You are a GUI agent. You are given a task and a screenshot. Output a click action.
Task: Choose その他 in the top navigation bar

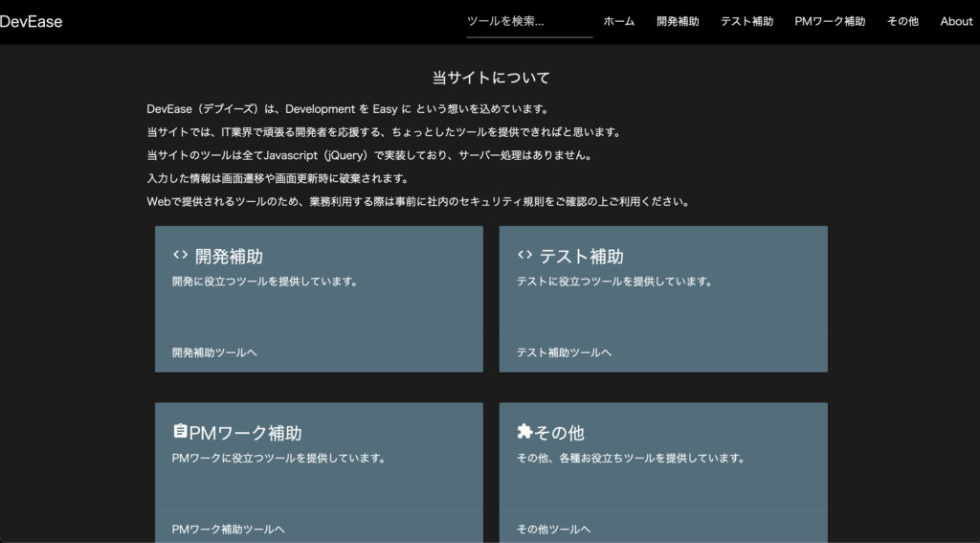pos(902,21)
